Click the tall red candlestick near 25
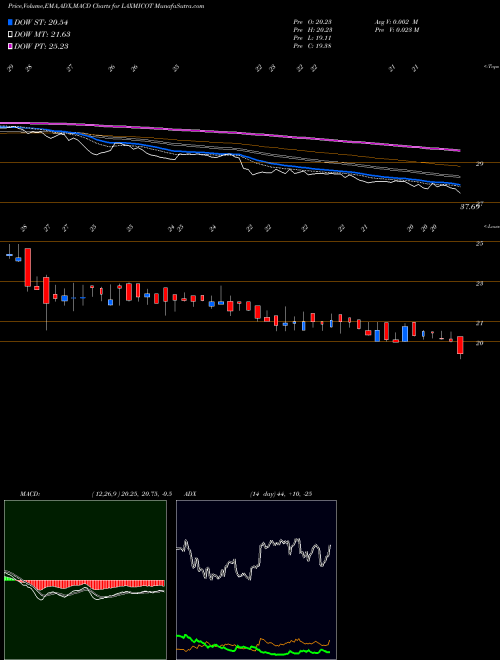Viewport: 500px width, 660px height. point(28,267)
